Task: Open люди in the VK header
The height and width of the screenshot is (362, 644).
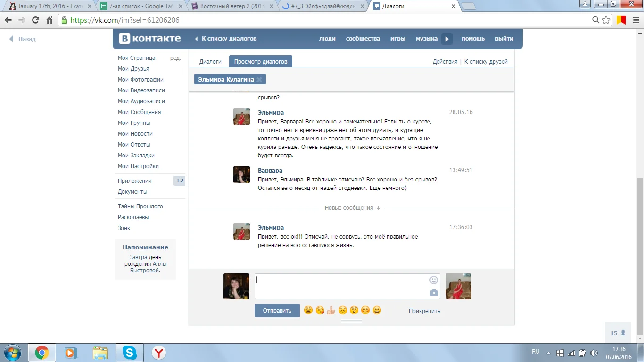Action: (327, 39)
